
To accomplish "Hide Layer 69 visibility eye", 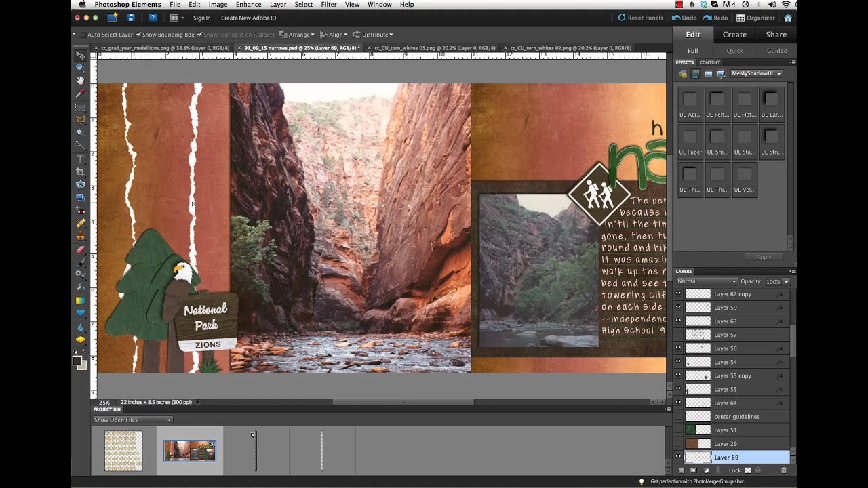I will point(678,457).
